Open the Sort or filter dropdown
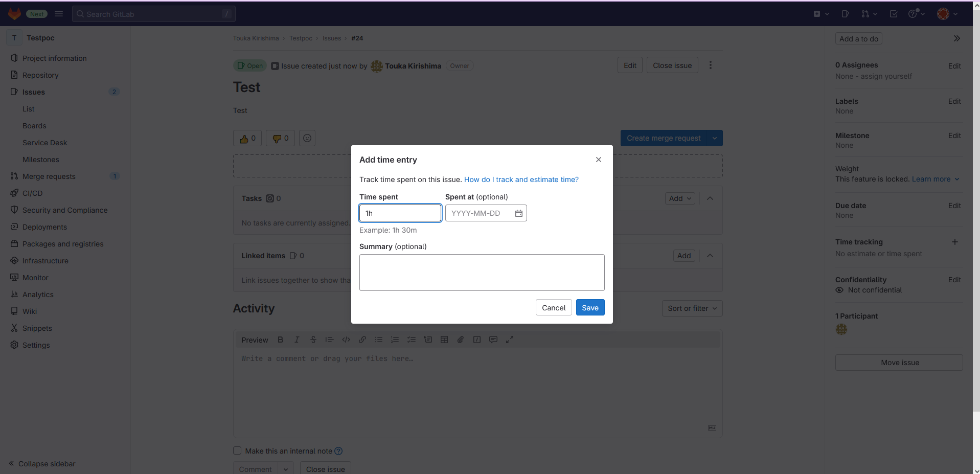 (692, 308)
